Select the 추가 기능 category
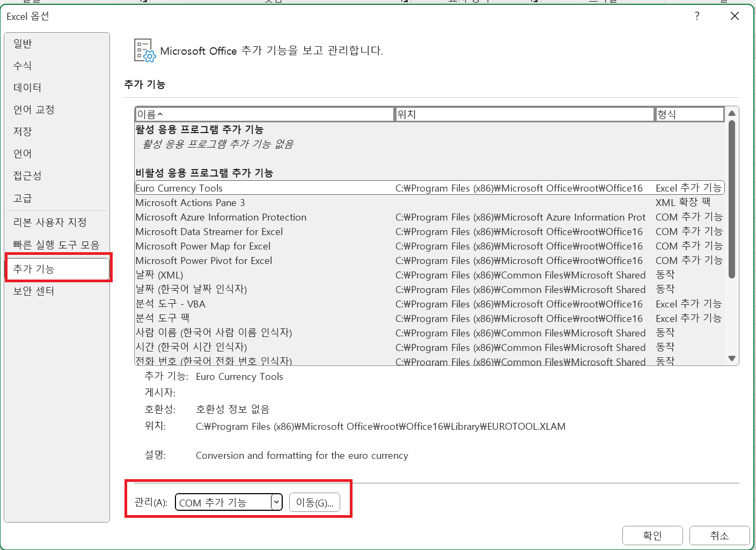Viewport: 756px width, 550px height. pos(57,269)
